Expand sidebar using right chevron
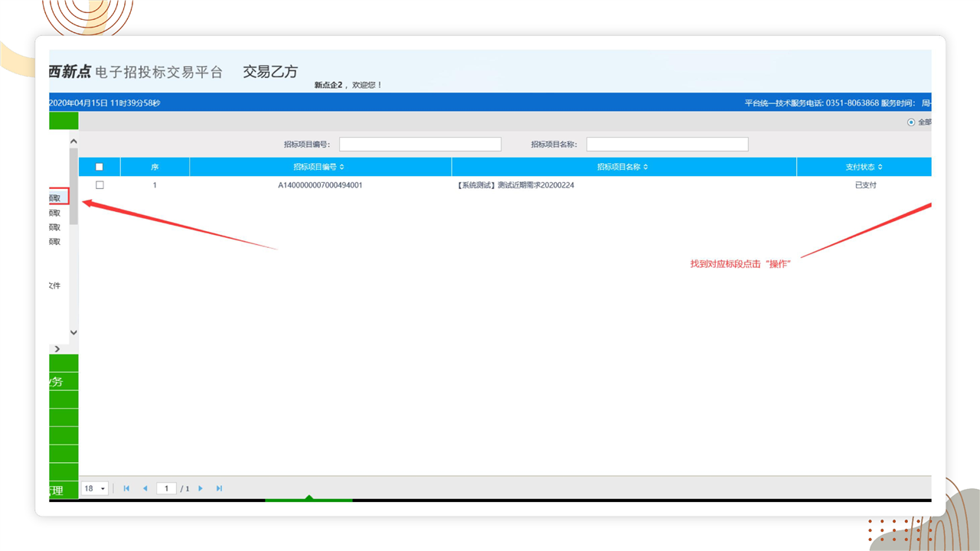The image size is (980, 551). (x=57, y=349)
